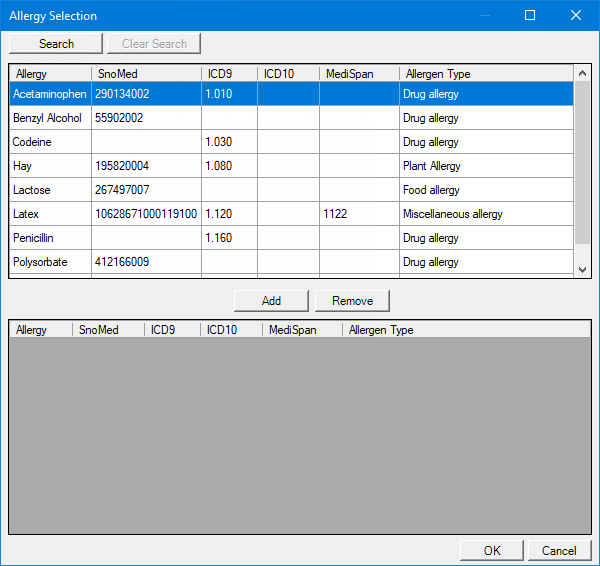Select the Acetaminophen allergy row
Screen dimensions: 600x566
point(50,94)
